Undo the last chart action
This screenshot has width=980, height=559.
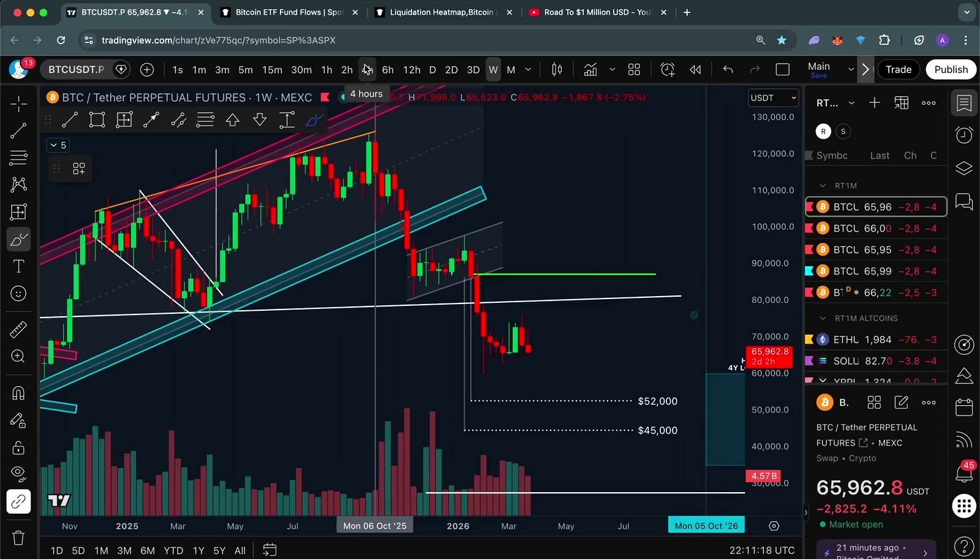tap(728, 70)
